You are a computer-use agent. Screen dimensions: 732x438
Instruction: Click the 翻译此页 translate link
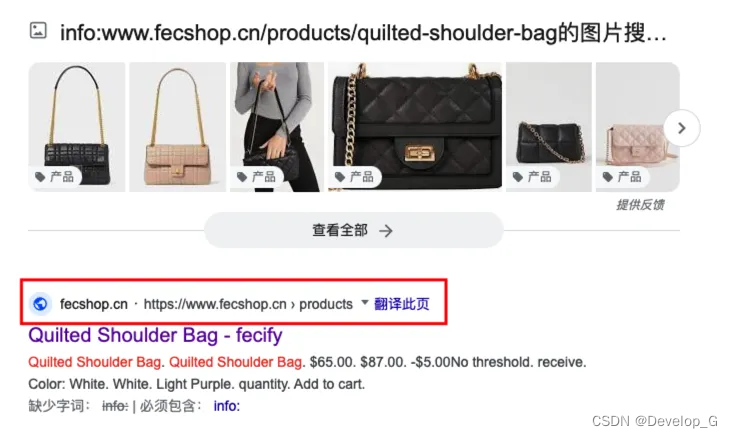(401, 304)
